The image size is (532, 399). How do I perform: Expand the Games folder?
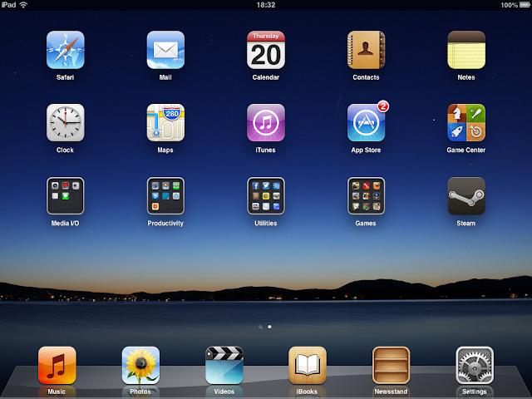click(366, 196)
